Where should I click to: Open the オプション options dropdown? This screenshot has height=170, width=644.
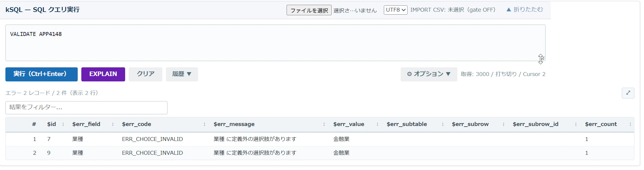coord(429,74)
